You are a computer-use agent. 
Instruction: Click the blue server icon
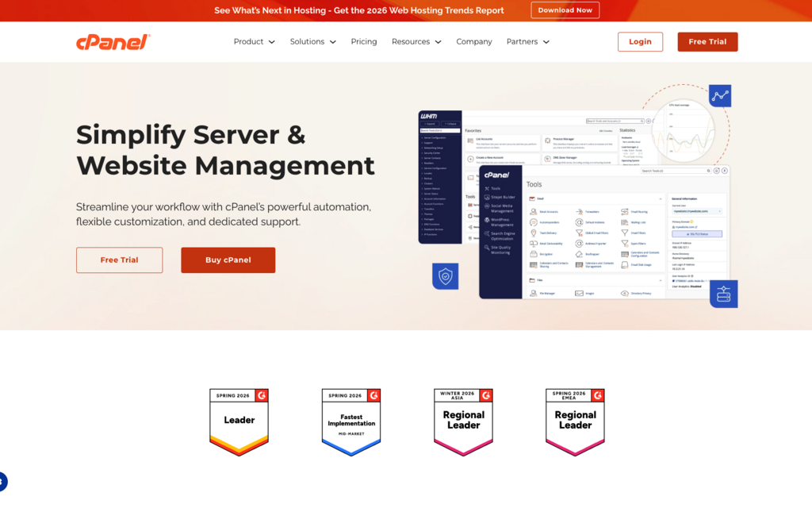coord(723,294)
